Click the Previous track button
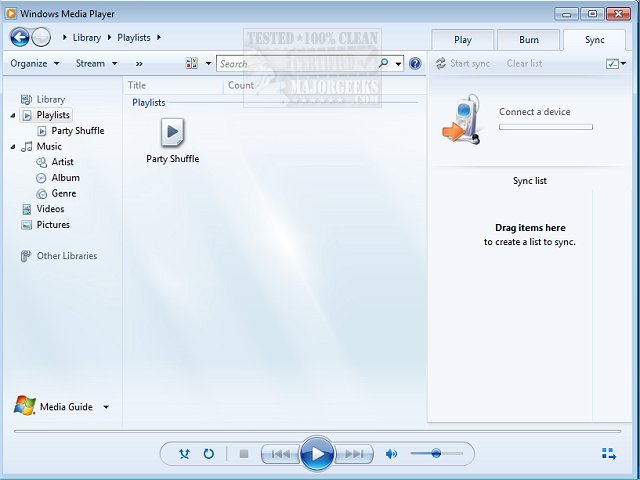Viewport: 640px width, 480px height. [x=280, y=453]
